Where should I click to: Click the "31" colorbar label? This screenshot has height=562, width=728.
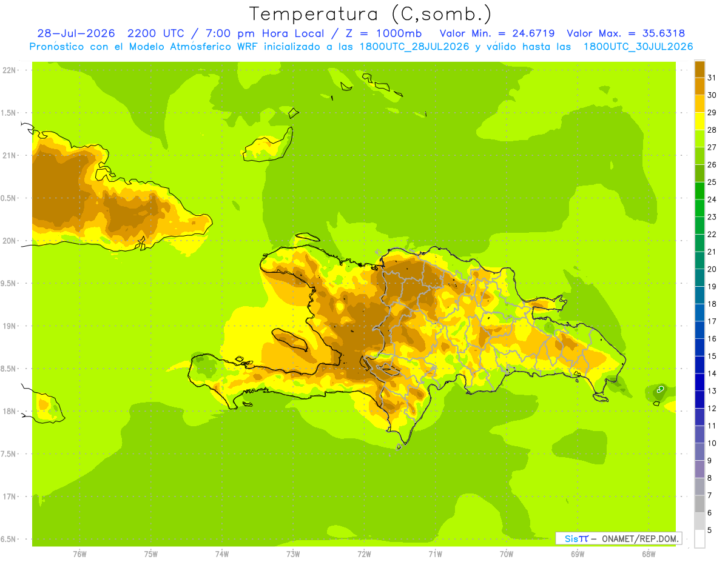coord(712,78)
